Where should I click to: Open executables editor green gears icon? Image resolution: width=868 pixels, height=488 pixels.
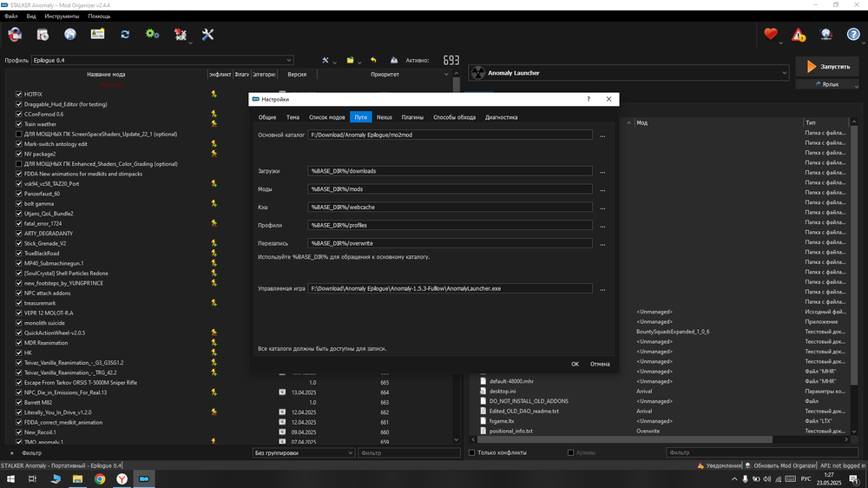[153, 35]
